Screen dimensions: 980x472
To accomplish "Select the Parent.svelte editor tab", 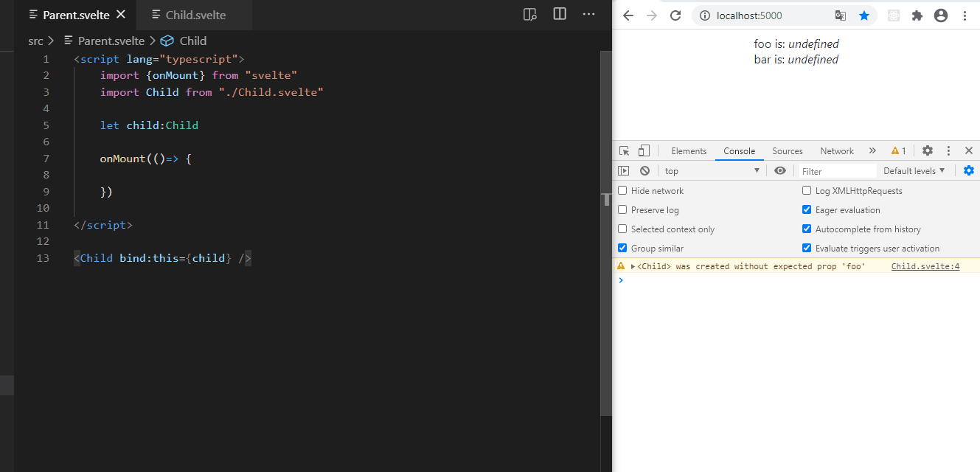I will pyautogui.click(x=74, y=15).
